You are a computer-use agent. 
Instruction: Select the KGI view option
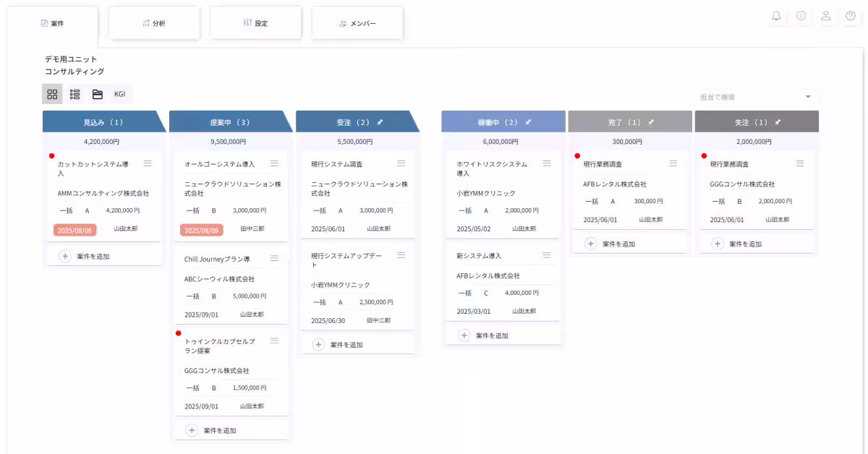pyautogui.click(x=119, y=94)
